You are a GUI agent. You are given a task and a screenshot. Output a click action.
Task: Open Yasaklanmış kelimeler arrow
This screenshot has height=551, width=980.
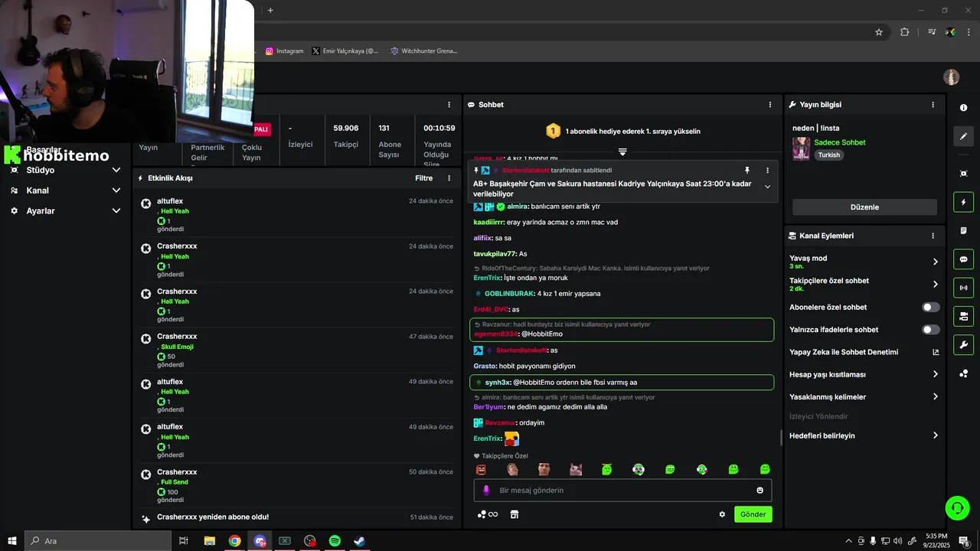pos(935,397)
